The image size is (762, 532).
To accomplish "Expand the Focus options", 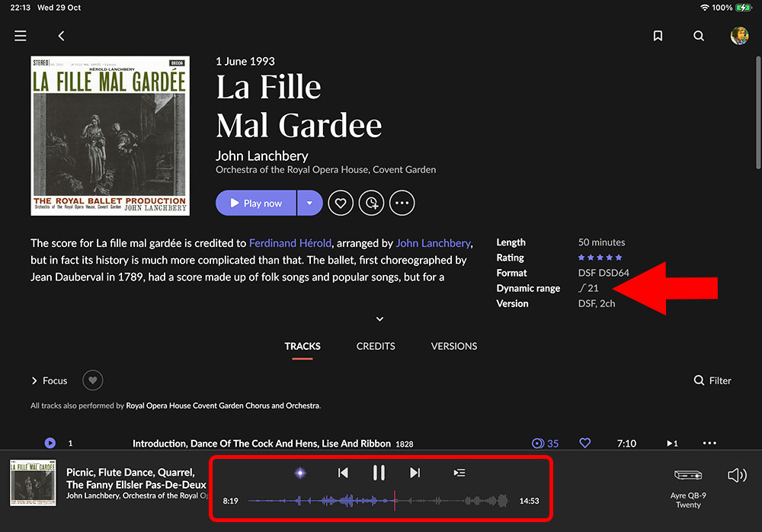I will (x=50, y=380).
